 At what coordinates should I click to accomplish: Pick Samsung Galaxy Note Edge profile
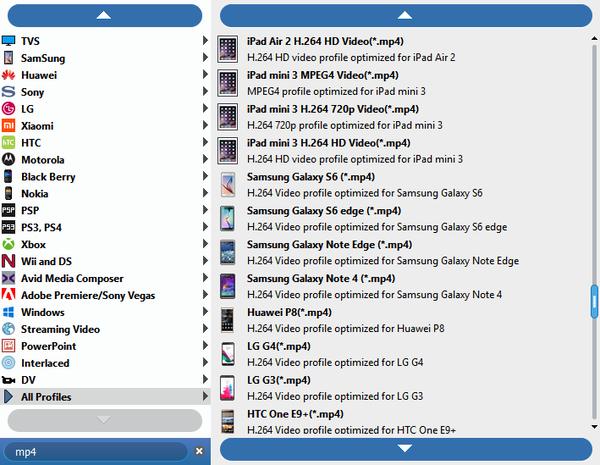(402, 252)
